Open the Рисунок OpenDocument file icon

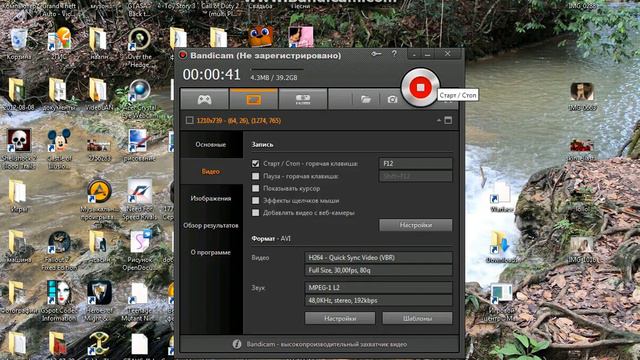point(140,251)
